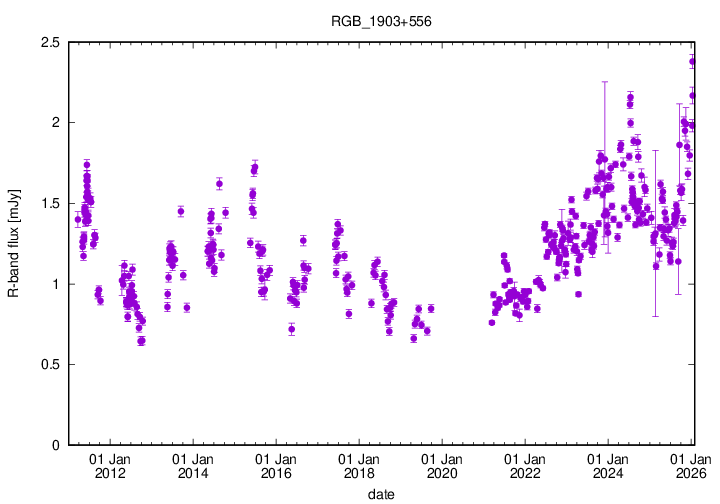Screen dimensions: 720x504
Task: Click the 2.5 y-axis tick label
Action: click(x=50, y=42)
